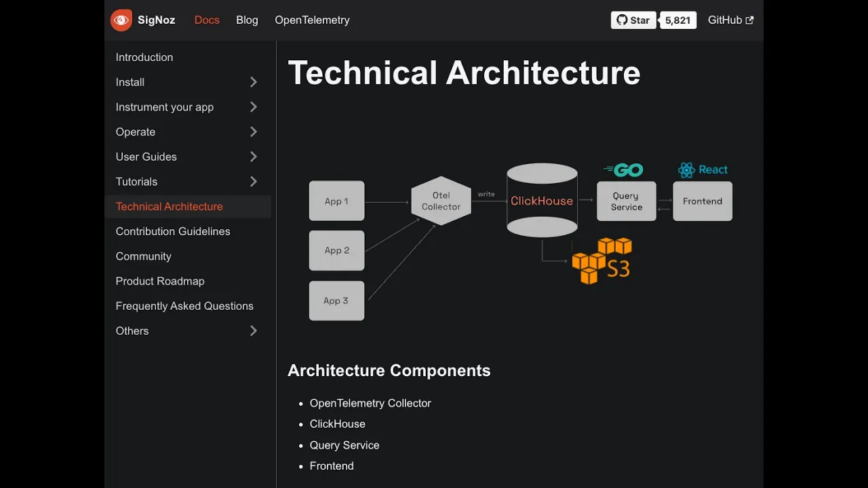Expand the User Guides chevron
Screen dimensions: 868x488
click(x=254, y=157)
